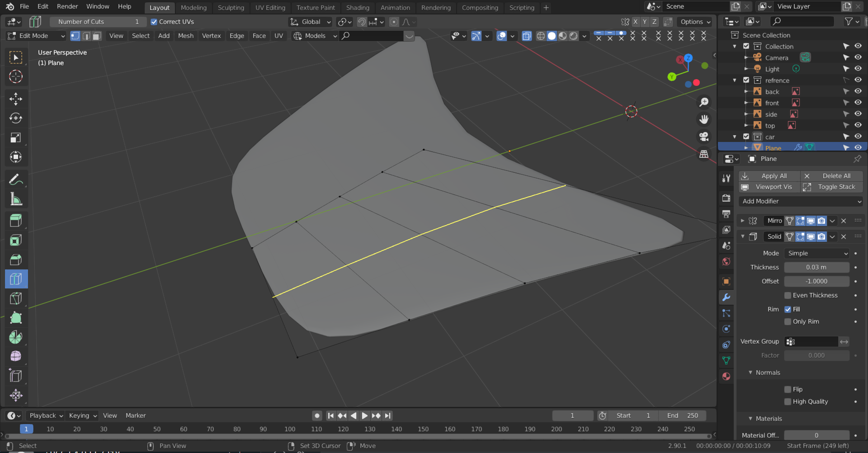The height and width of the screenshot is (453, 868).
Task: Choose the Smooth tool
Action: tap(16, 356)
